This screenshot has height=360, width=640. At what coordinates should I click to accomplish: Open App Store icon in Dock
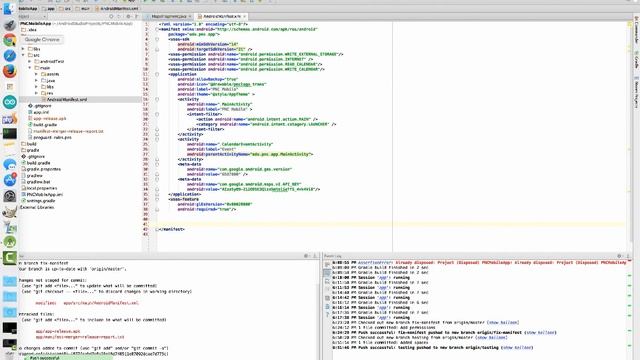pos(9,180)
